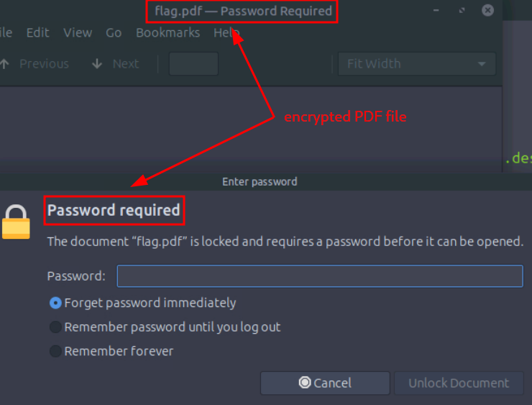Open the Go menu
Screen dimensions: 532x405
point(114,33)
